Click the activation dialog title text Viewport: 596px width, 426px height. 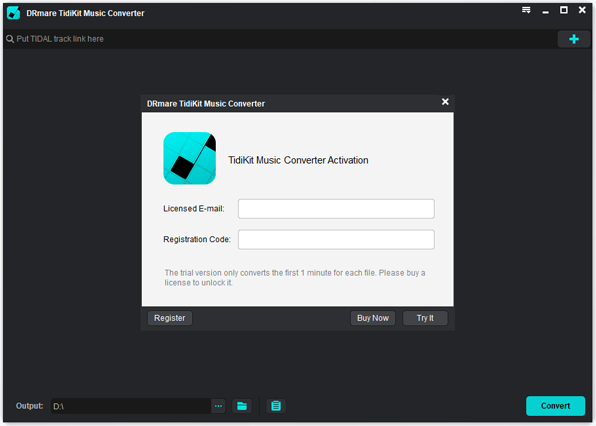coord(206,104)
